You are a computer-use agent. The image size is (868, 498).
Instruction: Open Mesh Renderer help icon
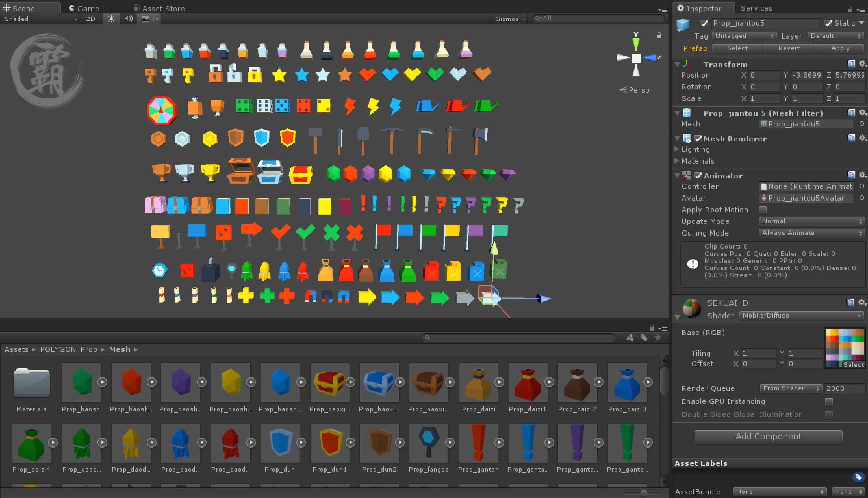coord(851,138)
